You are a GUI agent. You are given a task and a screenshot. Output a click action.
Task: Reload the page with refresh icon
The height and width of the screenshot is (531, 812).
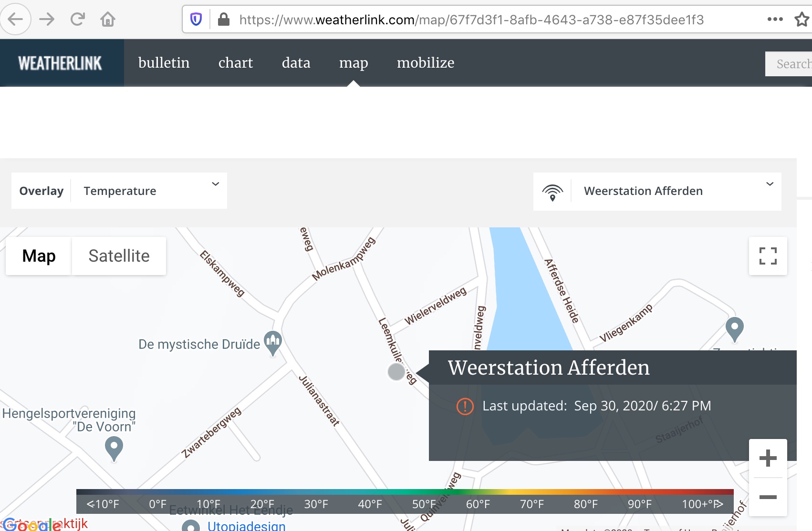pos(77,20)
